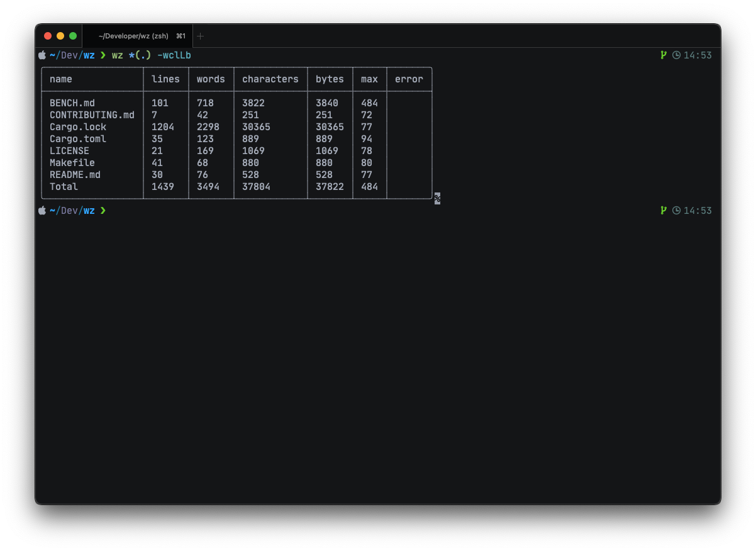The width and height of the screenshot is (756, 551).
Task: Click the README.md file name
Action: [75, 175]
